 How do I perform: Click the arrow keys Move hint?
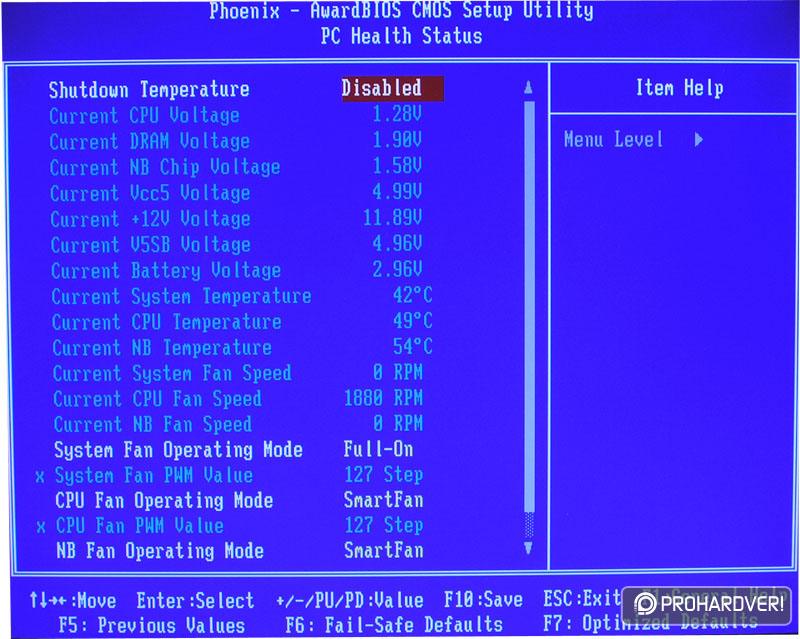pos(72,601)
